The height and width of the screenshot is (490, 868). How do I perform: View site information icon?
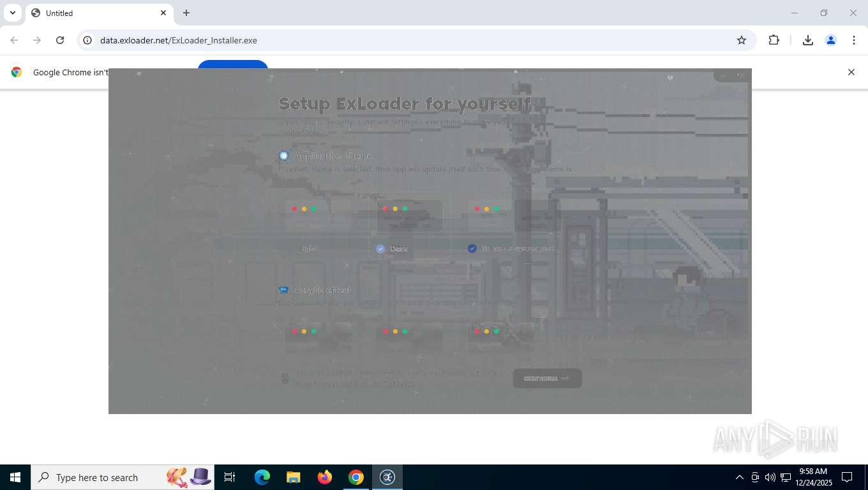pyautogui.click(x=88, y=40)
